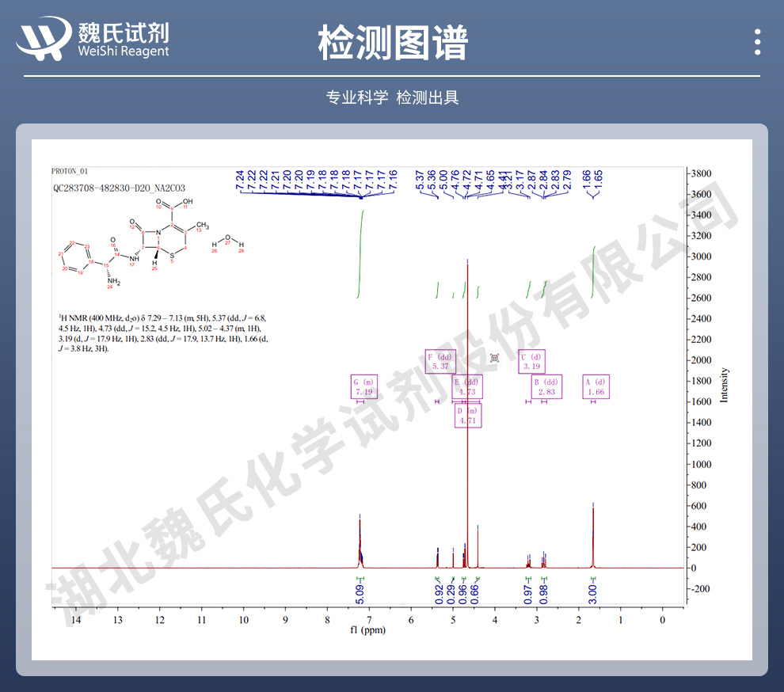The width and height of the screenshot is (784, 692).
Task: Select the F (dd) 5.37 multiplet box
Action: click(440, 362)
